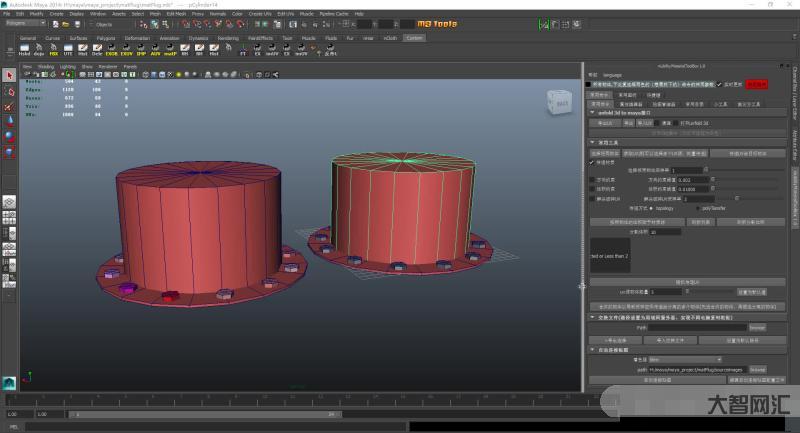Open the Edit Mesh menu
The width and height of the screenshot is (800, 433).
(x=176, y=15)
